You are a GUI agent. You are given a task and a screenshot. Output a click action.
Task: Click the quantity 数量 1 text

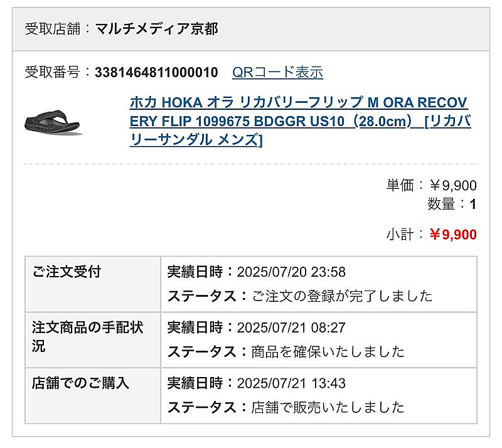(x=452, y=204)
